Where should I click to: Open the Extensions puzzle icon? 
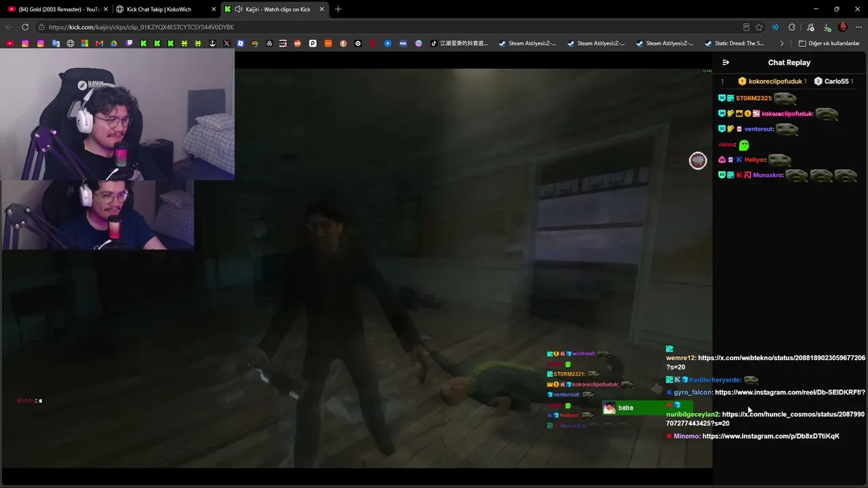792,27
